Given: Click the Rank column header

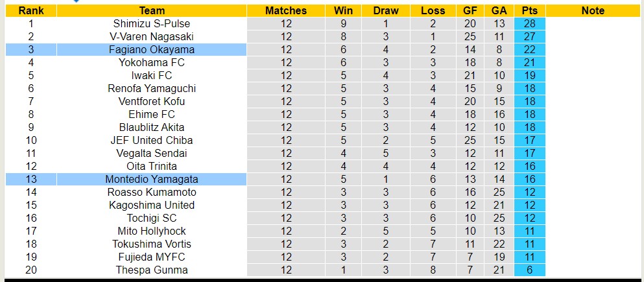Looking at the screenshot, I should (x=30, y=10).
